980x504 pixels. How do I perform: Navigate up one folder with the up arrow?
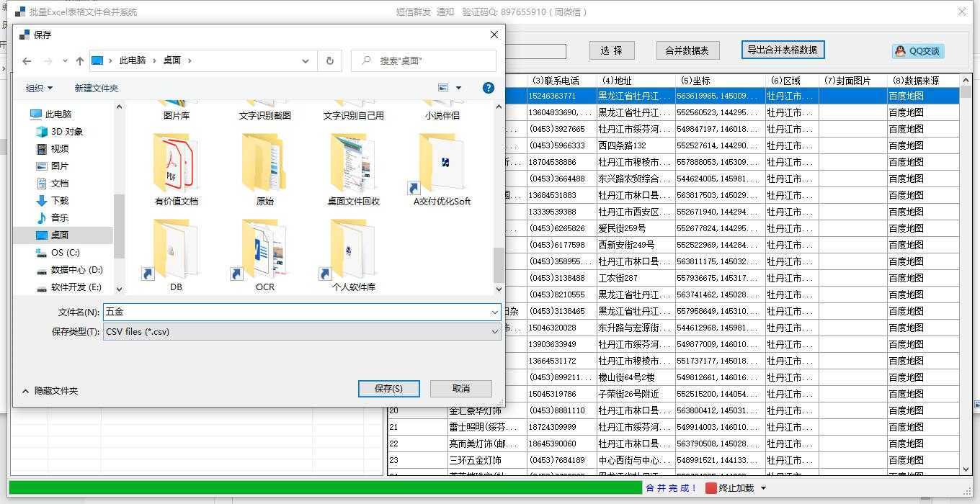tap(80, 60)
